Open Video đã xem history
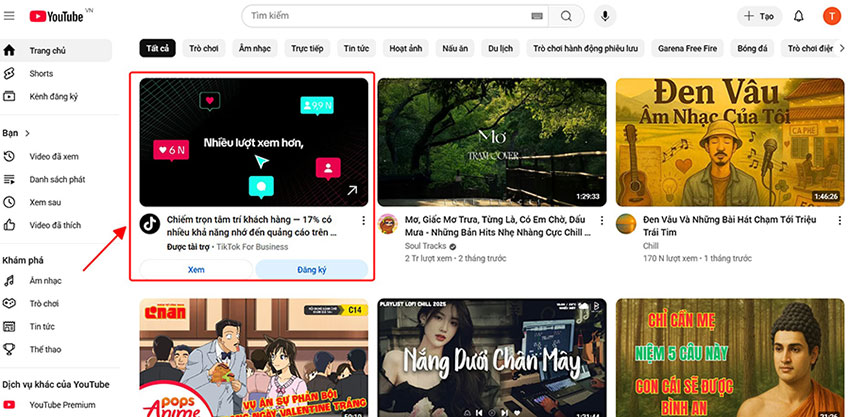The height and width of the screenshot is (417, 850). pyautogui.click(x=56, y=157)
